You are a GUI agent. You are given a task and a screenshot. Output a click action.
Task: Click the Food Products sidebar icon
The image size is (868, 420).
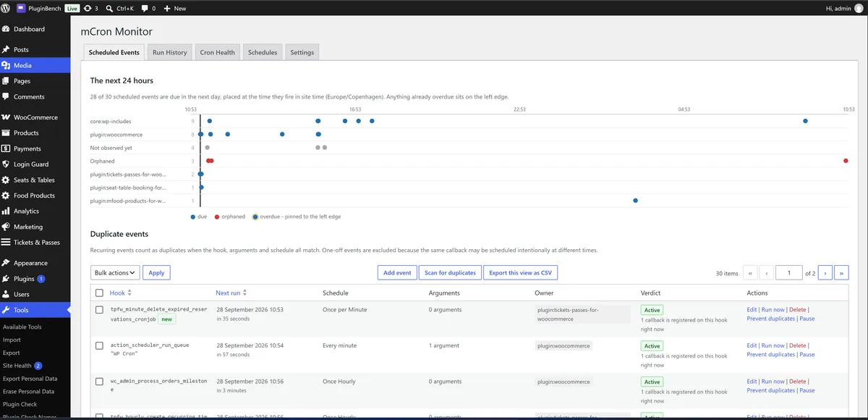point(7,196)
